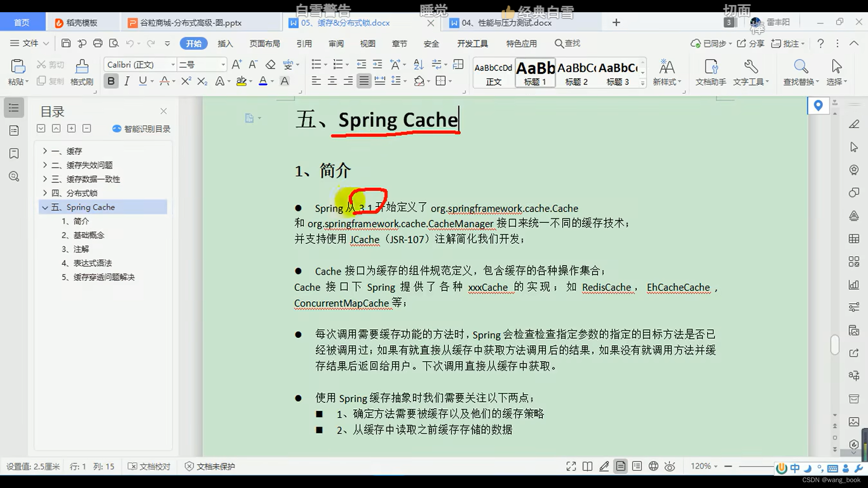Viewport: 868px width, 488px height.
Task: Align text right
Action: click(x=348, y=81)
